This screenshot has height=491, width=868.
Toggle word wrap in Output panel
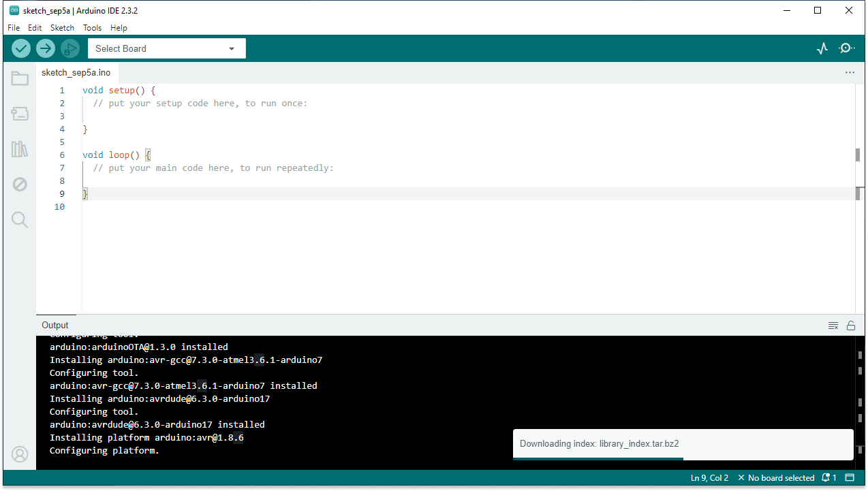click(x=833, y=326)
